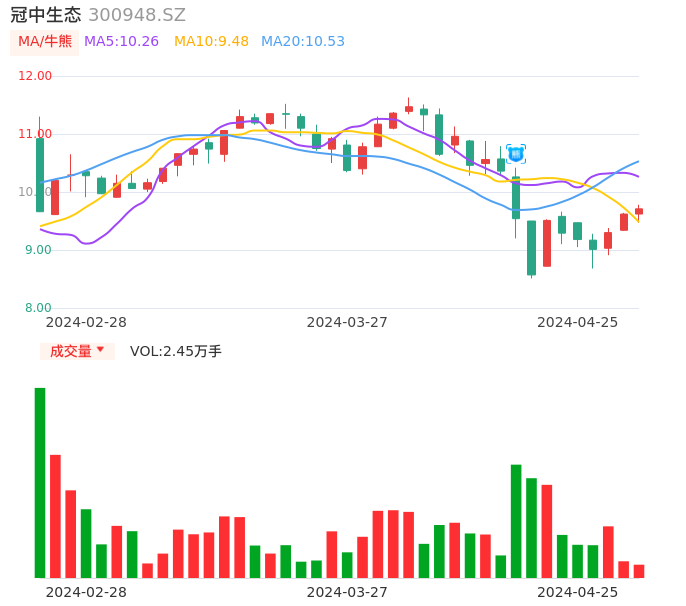Click the 2024-04-25 date label under the volume chart

pos(577,592)
